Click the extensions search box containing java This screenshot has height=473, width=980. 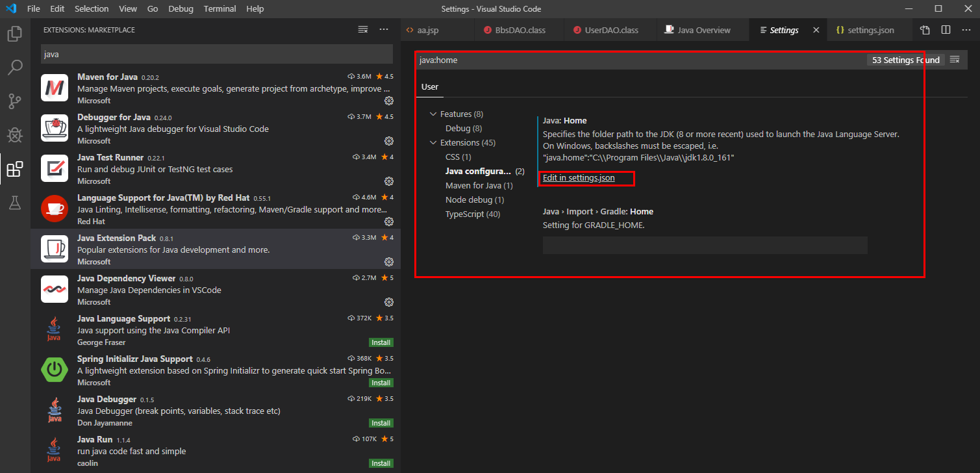[217, 54]
